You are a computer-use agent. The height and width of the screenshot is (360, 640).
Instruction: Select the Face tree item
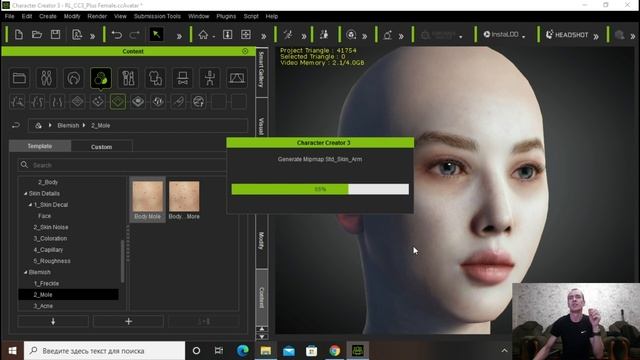point(44,216)
